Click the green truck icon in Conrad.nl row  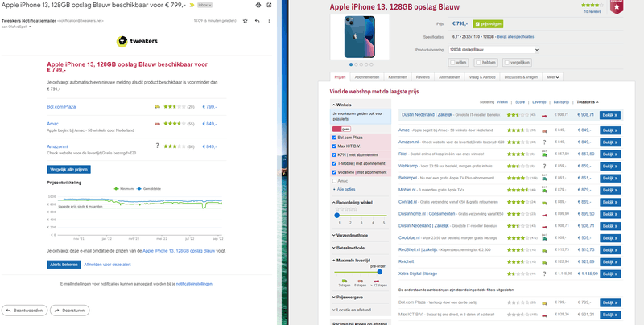coord(544,202)
